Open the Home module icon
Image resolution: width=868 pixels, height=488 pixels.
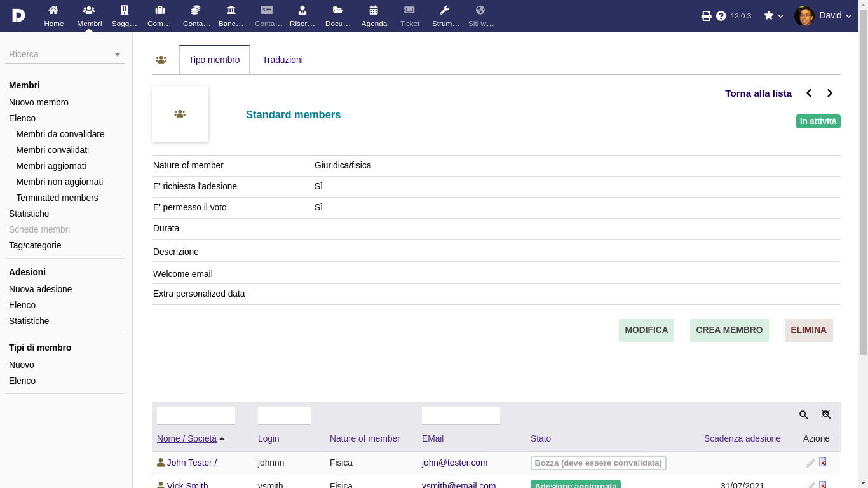coord(54,10)
